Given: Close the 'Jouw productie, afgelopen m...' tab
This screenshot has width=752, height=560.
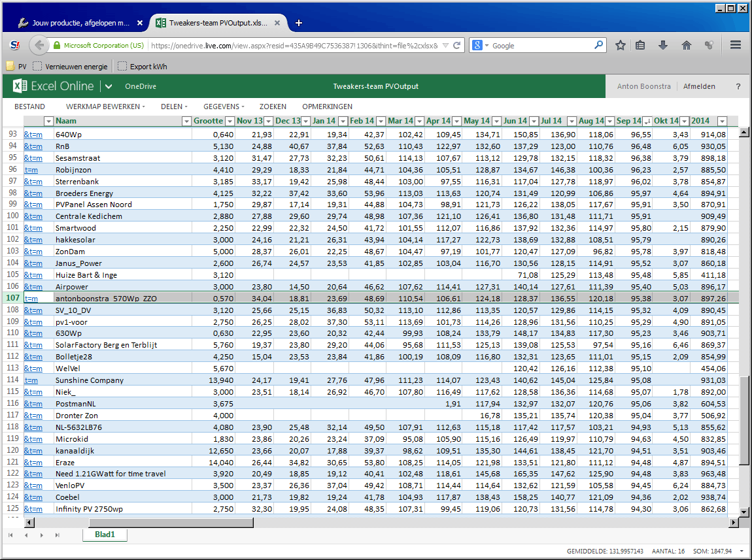Looking at the screenshot, I should (139, 23).
